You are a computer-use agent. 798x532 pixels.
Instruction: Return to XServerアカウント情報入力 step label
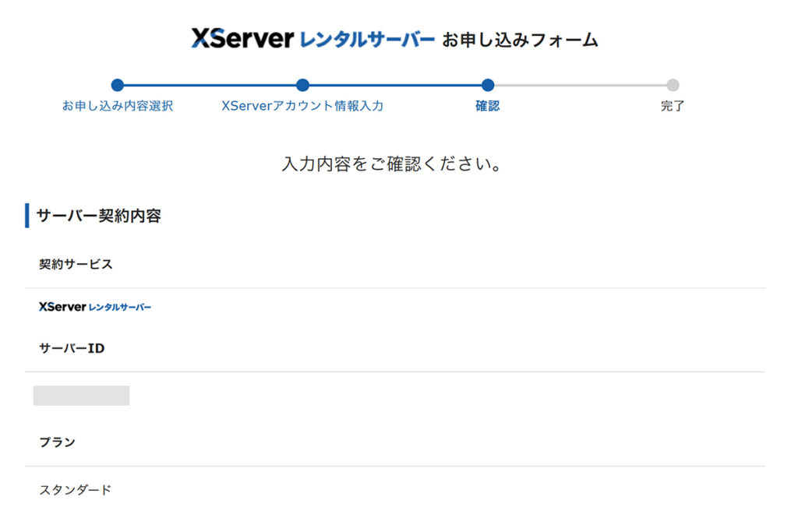pyautogui.click(x=302, y=106)
